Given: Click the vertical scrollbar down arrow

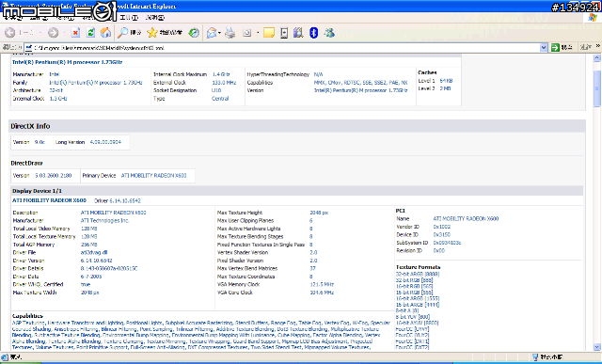Looking at the screenshot, I should [597, 347].
